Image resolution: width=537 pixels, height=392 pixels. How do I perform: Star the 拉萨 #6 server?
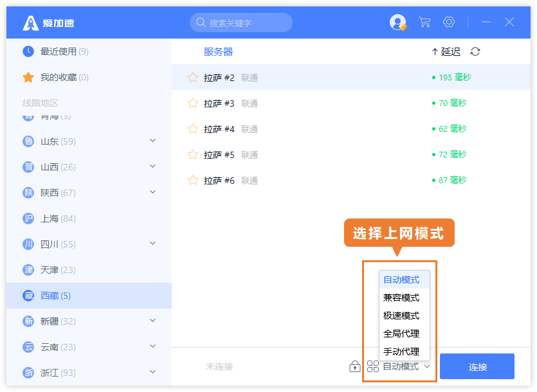[192, 181]
